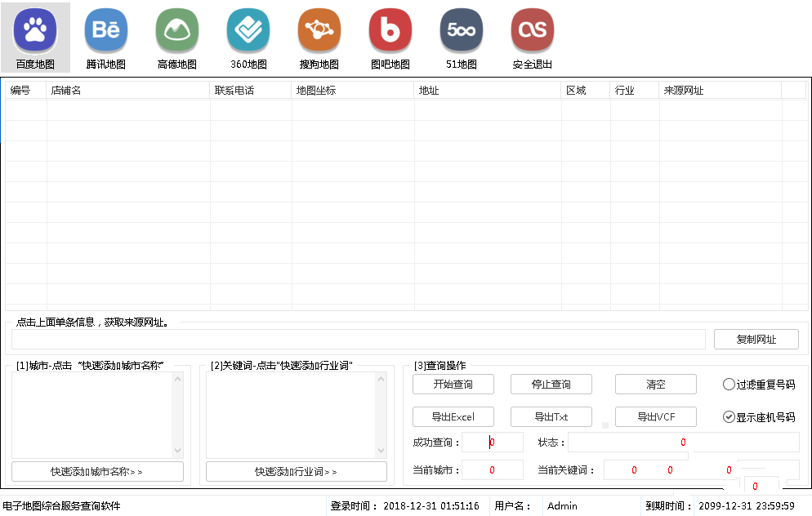The height and width of the screenshot is (516, 812).
Task: Sort by the 行业 column header
Action: 635,90
